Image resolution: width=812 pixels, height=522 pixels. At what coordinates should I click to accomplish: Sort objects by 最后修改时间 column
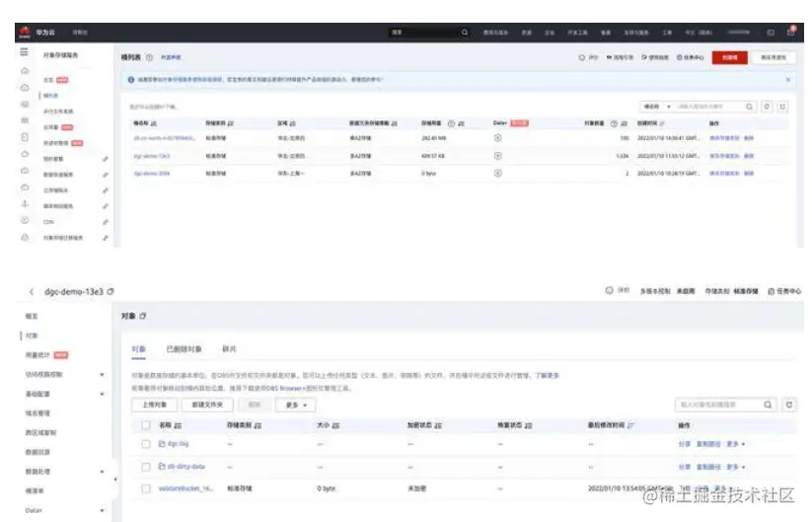[x=630, y=425]
